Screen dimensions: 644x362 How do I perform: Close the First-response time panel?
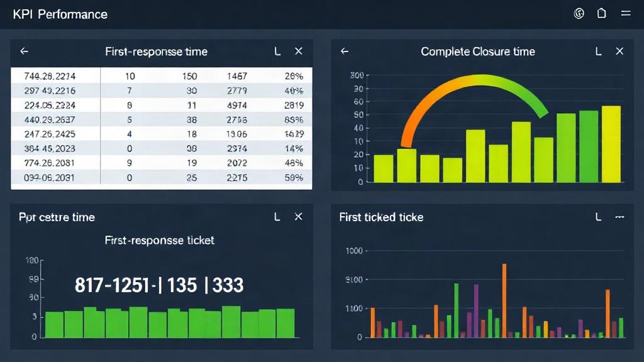[299, 52]
